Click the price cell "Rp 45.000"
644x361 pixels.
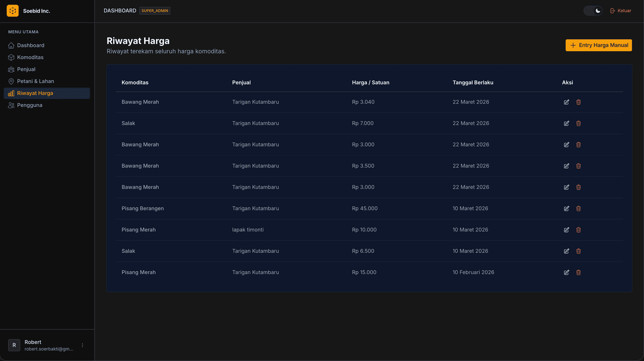click(x=365, y=209)
